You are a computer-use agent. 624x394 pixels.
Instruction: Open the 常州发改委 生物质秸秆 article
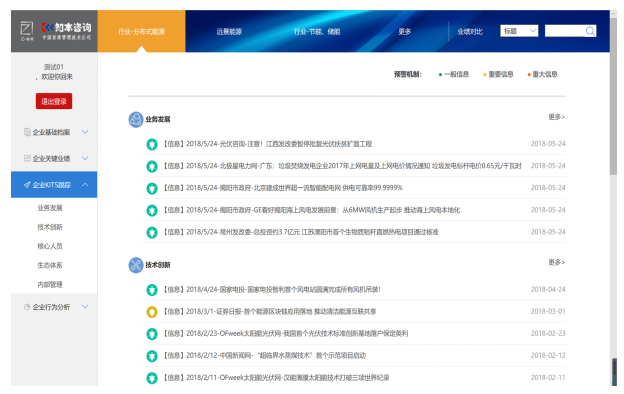[x=300, y=232]
